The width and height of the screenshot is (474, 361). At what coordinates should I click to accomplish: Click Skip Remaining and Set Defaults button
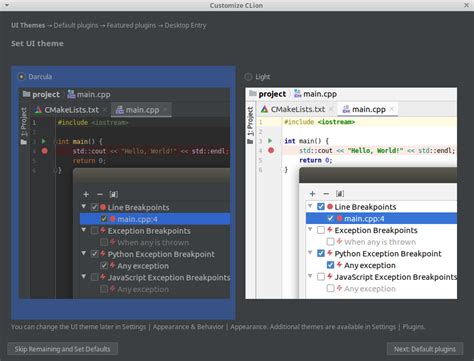62,349
